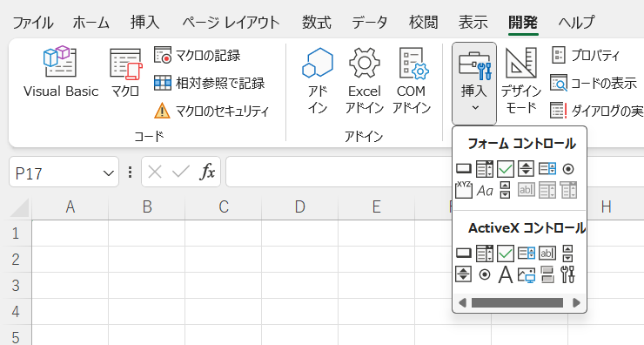Open the Visual Basic editor
Screen dimensions: 644x345
[x=61, y=72]
